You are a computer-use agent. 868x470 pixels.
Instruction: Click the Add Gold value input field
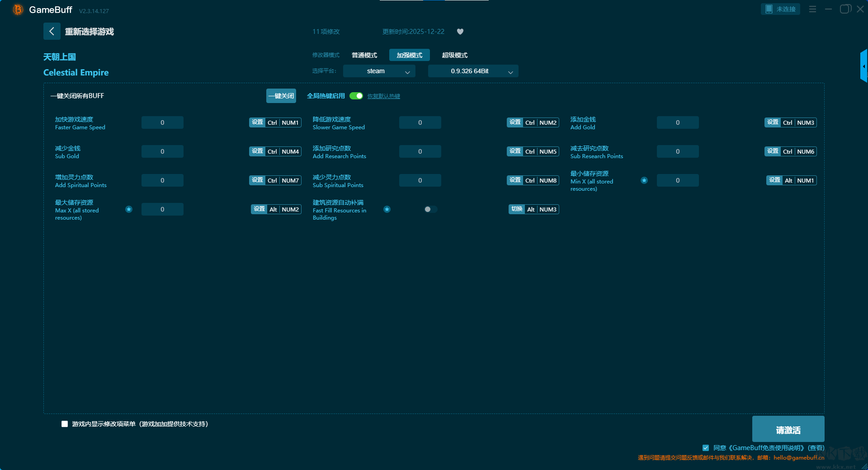point(677,122)
